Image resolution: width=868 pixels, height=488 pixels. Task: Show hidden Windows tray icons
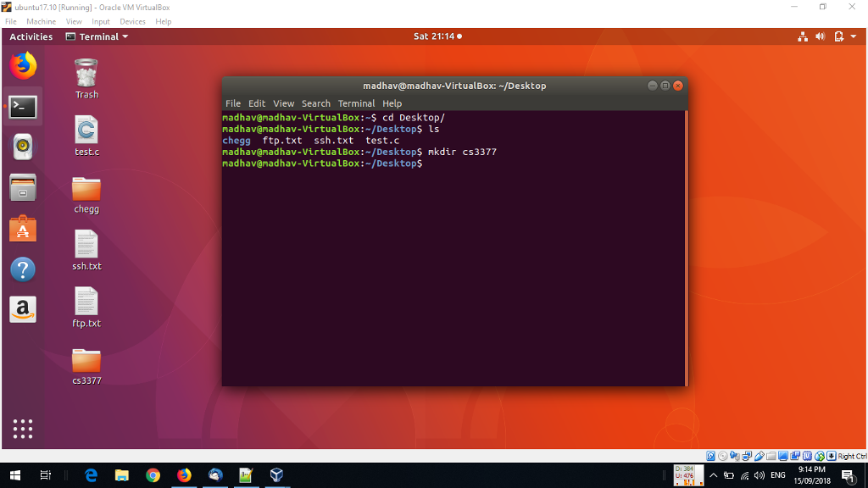[x=714, y=475]
